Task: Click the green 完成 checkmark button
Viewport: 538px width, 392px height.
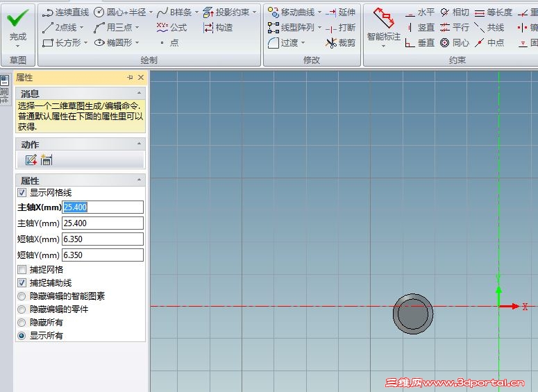Action: point(18,25)
